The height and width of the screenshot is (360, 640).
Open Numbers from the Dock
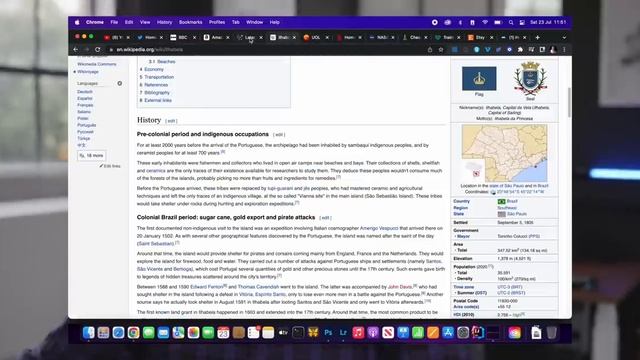pos(418,333)
